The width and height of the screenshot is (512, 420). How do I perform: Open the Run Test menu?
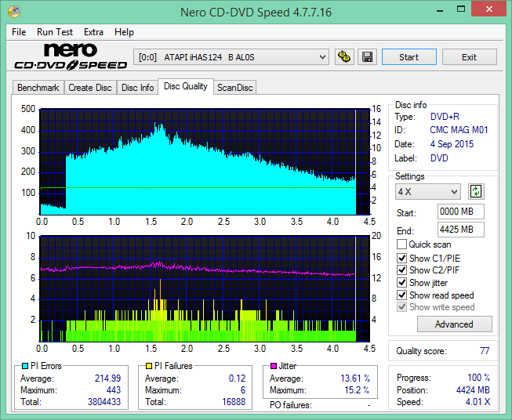55,32
